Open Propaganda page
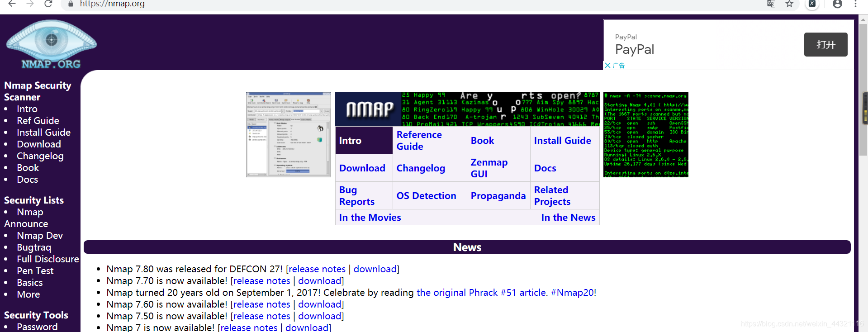Viewport: 868px width, 332px height. point(498,196)
